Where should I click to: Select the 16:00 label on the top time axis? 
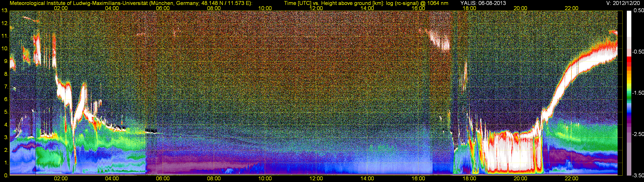418,8
